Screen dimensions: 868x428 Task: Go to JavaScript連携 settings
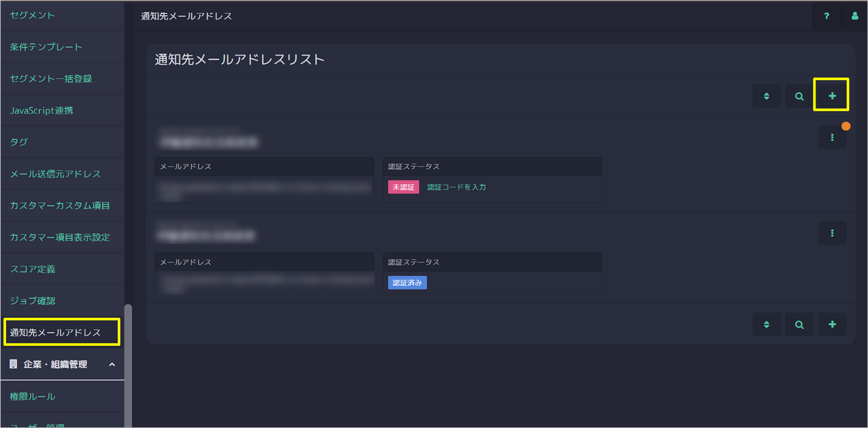click(x=42, y=110)
